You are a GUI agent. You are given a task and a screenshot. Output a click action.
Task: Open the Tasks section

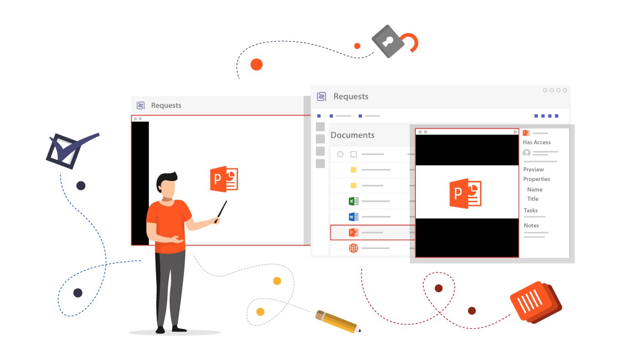click(x=530, y=210)
